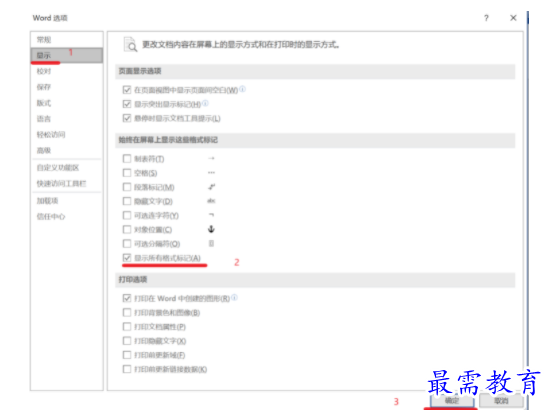Toggle 在页面视图中显示页面间空白(W) checkbox
Screen dimensions: 549x414
click(x=127, y=90)
